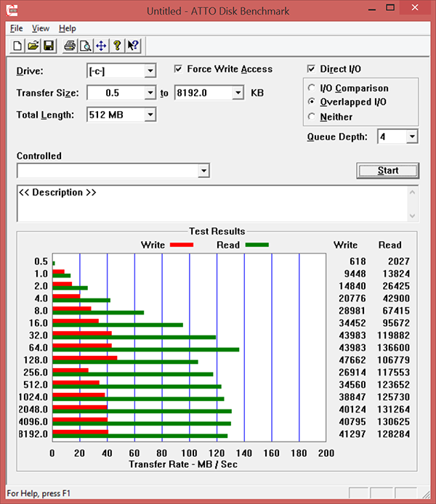Click the yellow question mark About icon

coord(117,46)
